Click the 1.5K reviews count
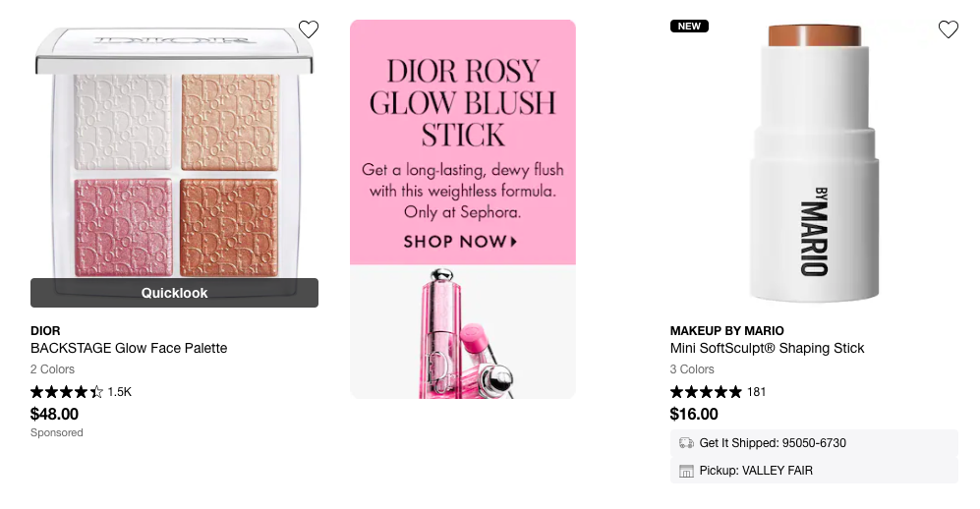 coord(119,392)
